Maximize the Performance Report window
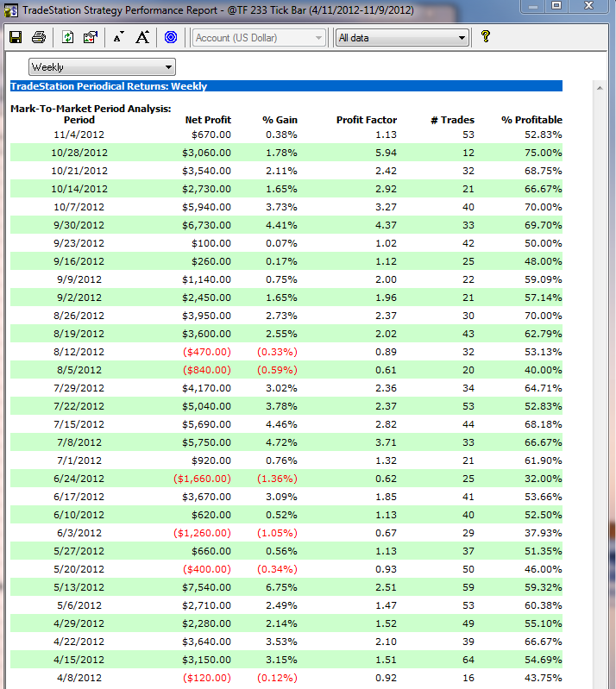Viewport: 616px width, 689px height. tap(556, 6)
